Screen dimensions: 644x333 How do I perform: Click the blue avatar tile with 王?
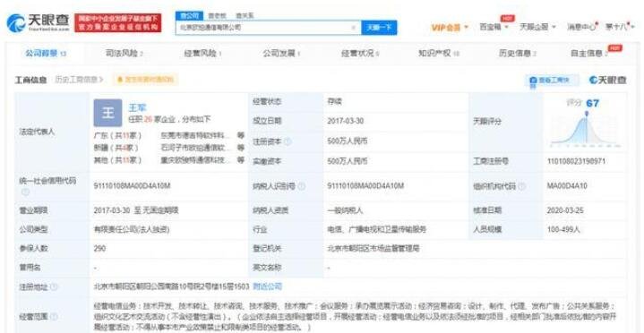(107, 113)
